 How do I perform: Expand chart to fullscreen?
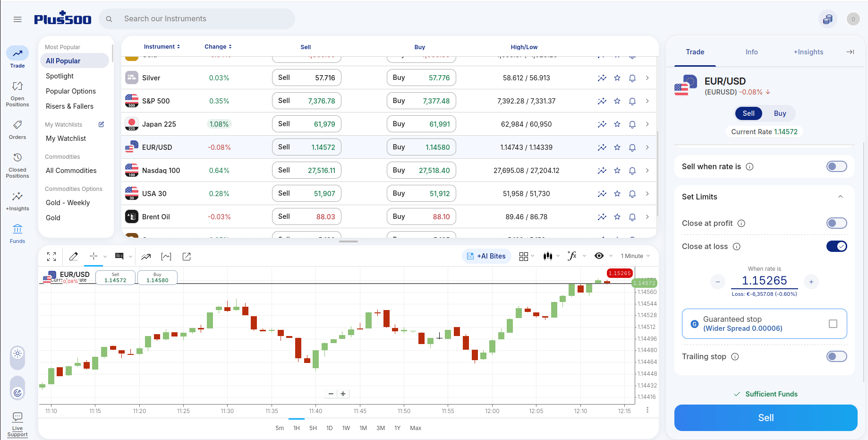click(51, 256)
